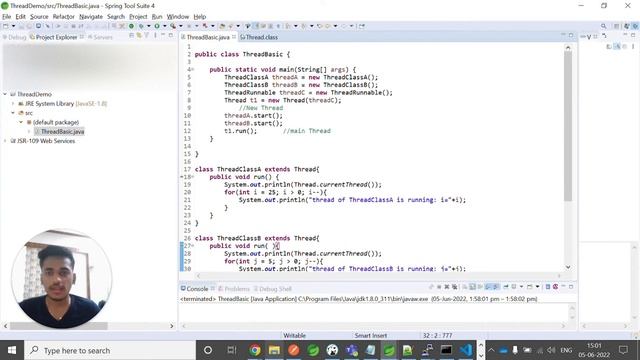
Task: Click the Console view's Clear Console icon
Action: click(464, 287)
